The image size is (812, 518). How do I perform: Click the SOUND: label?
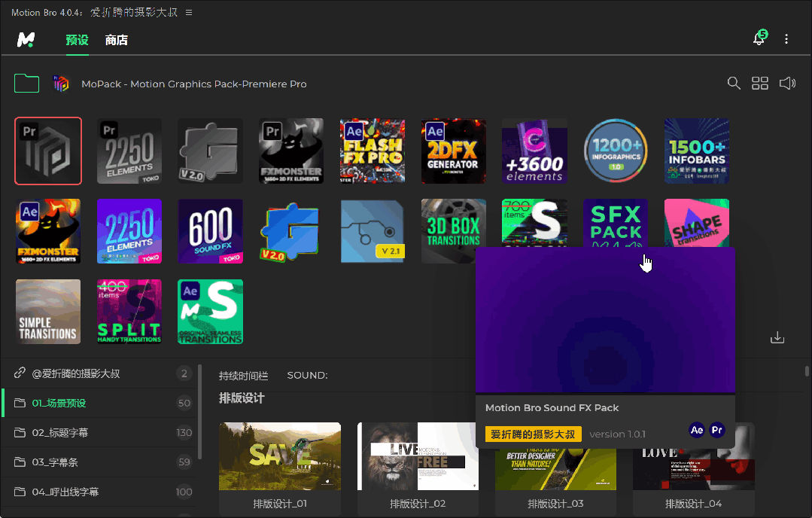[x=307, y=375]
